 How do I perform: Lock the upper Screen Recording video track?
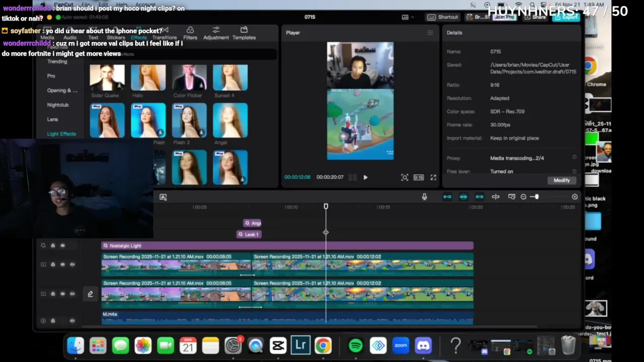(x=53, y=264)
